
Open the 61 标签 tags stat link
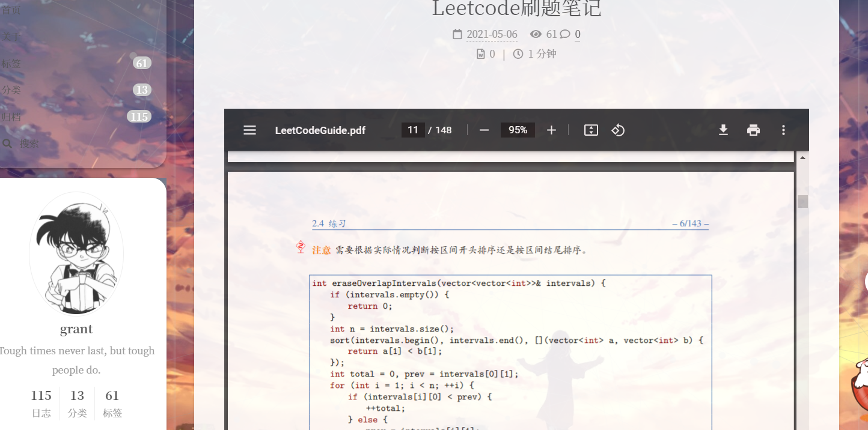112,403
